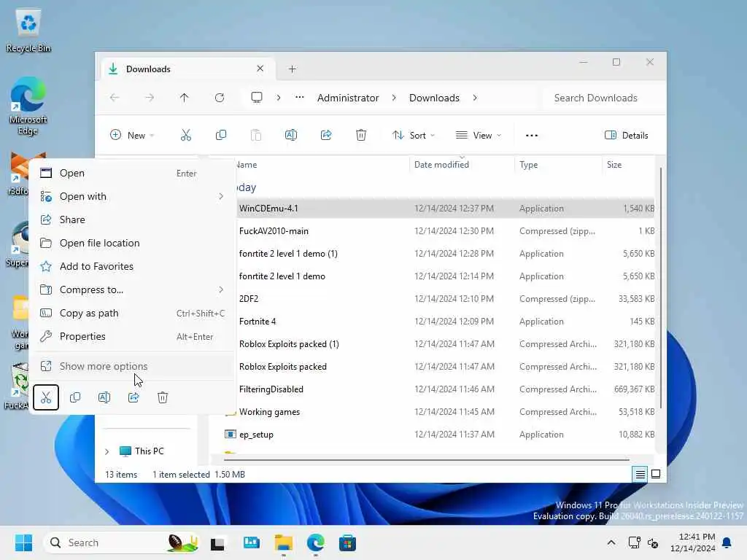Click Delete icon in context menu bottom row
747x560 pixels.
pyautogui.click(x=163, y=397)
